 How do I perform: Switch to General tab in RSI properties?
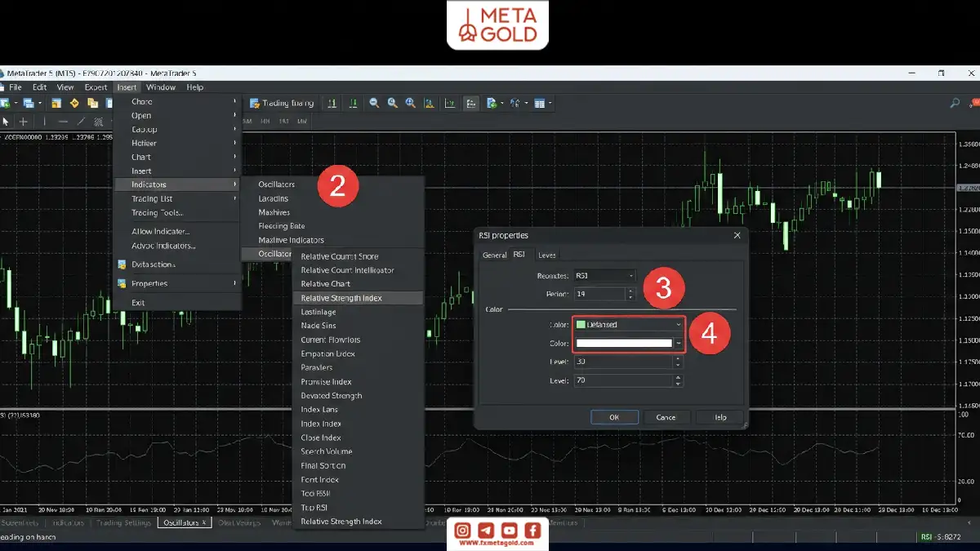pos(494,255)
